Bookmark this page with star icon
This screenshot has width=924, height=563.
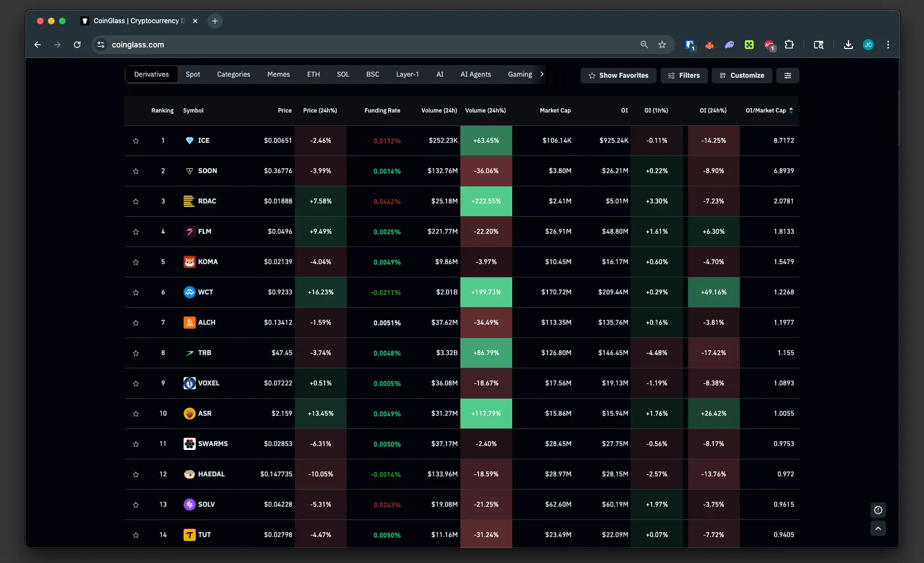pyautogui.click(x=662, y=45)
